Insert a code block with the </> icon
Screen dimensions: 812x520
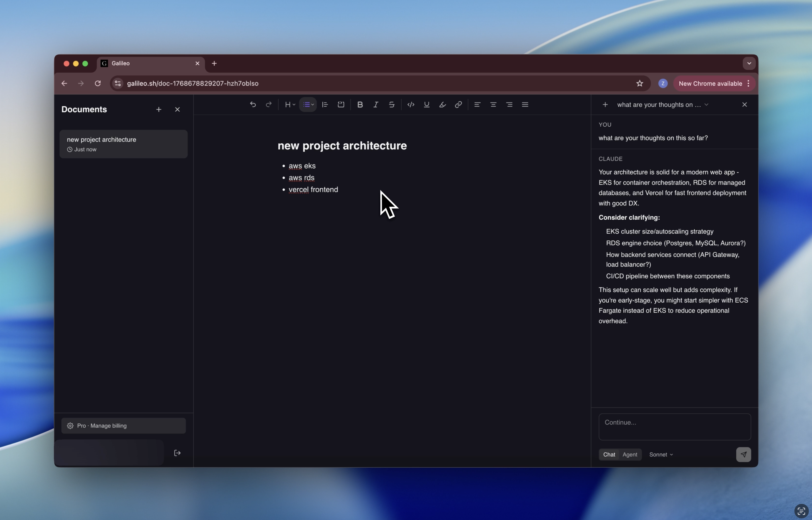411,105
